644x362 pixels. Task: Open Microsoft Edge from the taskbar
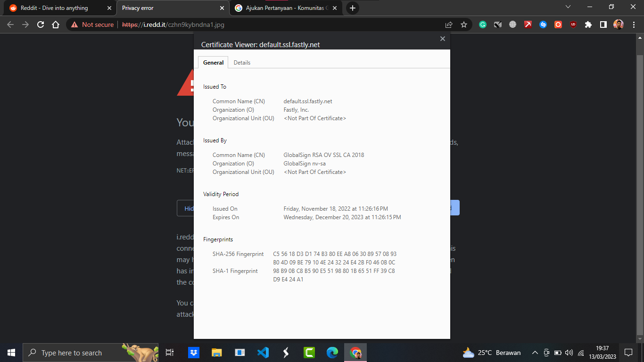pos(332,353)
